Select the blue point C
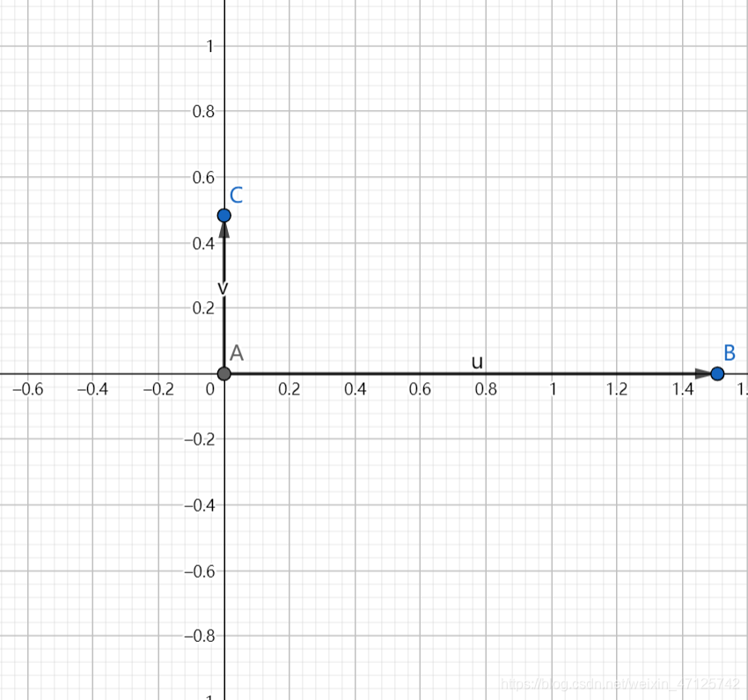Viewport: 748px width, 700px height. [x=224, y=216]
